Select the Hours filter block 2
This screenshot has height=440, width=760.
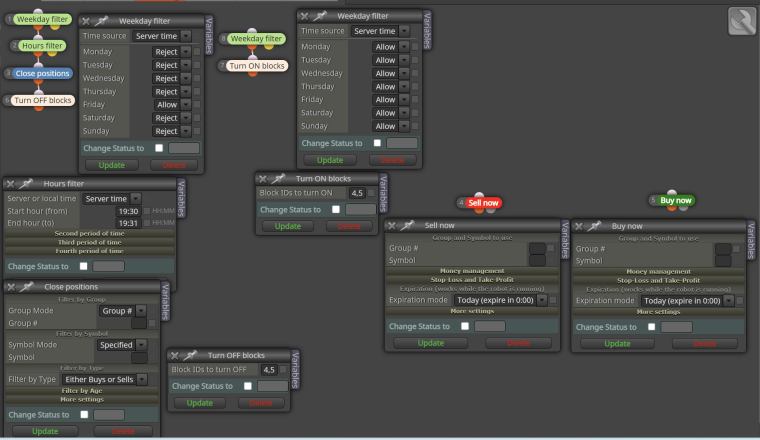[x=42, y=46]
